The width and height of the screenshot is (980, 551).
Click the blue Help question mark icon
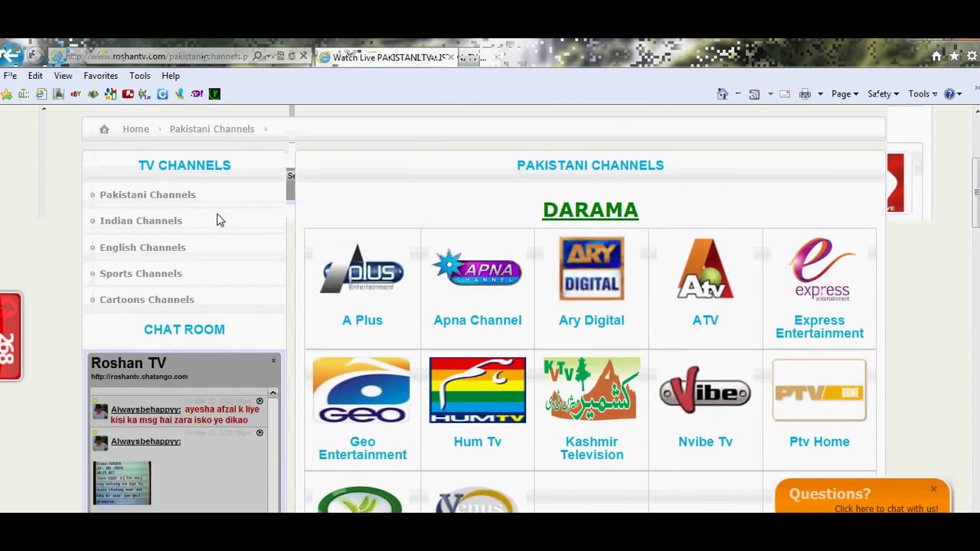point(949,94)
